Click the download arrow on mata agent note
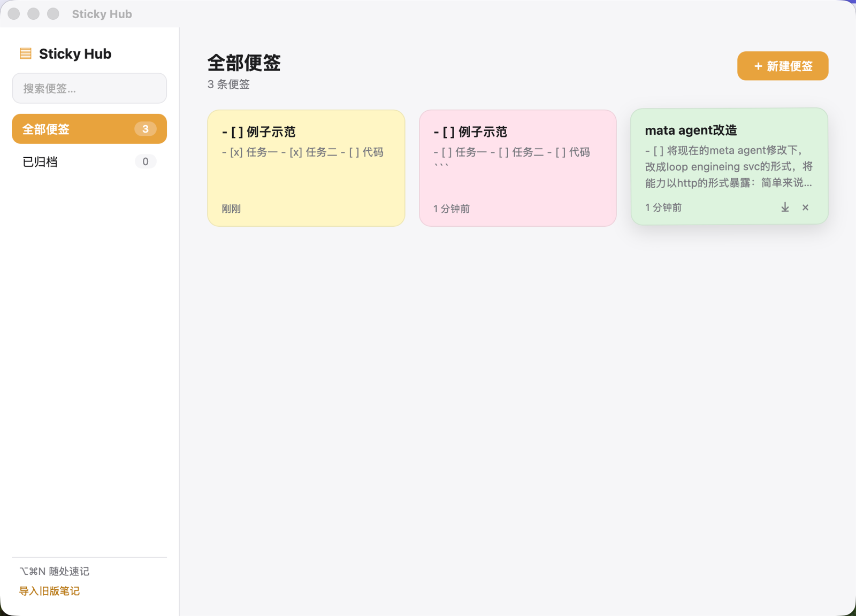The height and width of the screenshot is (616, 856). 785,207
